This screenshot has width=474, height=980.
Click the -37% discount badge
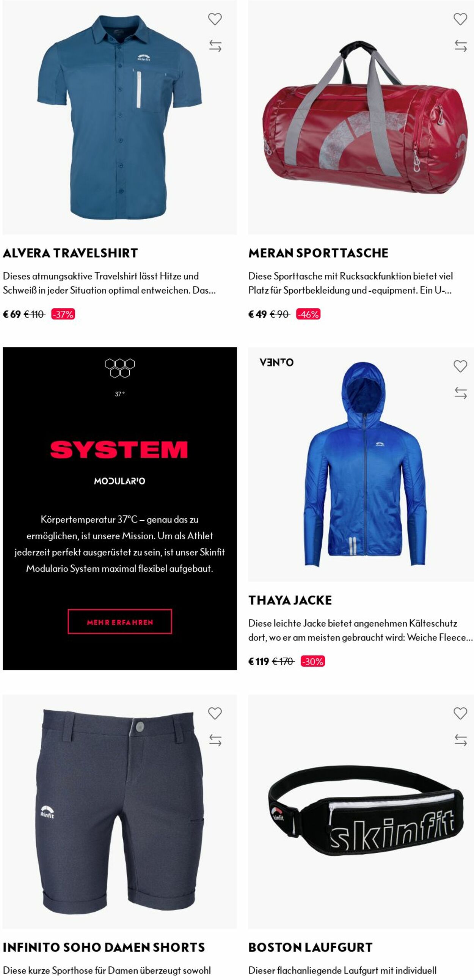click(63, 314)
